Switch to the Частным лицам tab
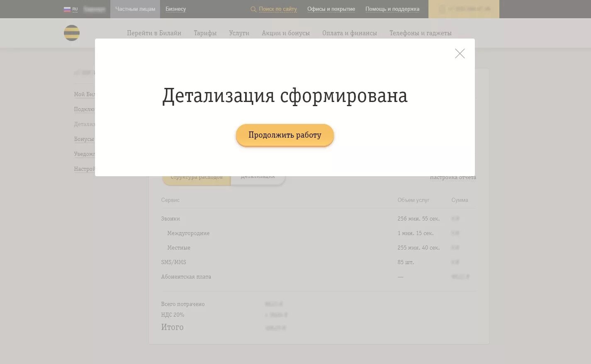This screenshot has width=591, height=364. [x=135, y=9]
